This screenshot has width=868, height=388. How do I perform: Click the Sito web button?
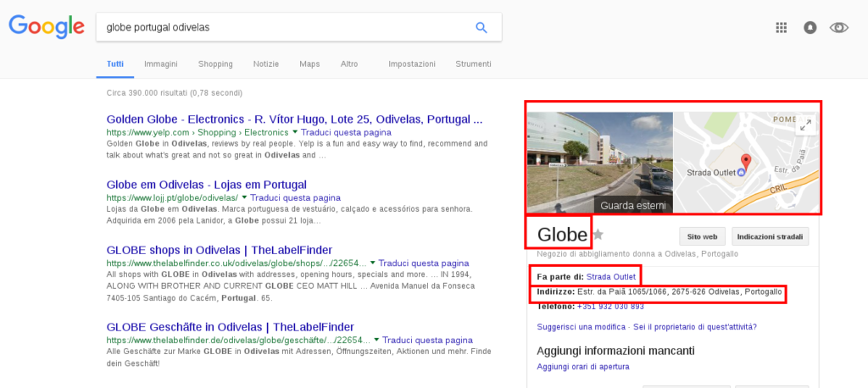point(703,236)
